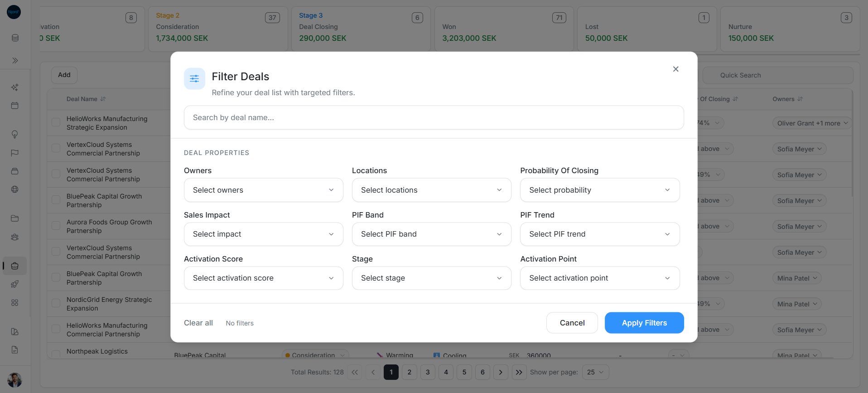Screen dimensions: 868x393
Task: Open the four-squares grid icon in sidebar
Action: pyautogui.click(x=15, y=303)
